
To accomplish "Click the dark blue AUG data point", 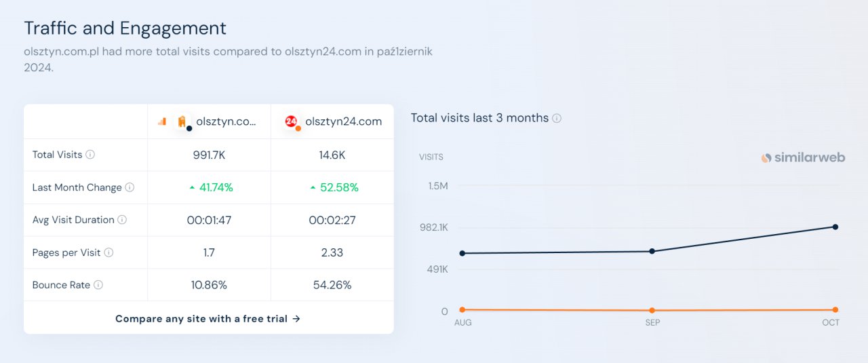I will [462, 253].
